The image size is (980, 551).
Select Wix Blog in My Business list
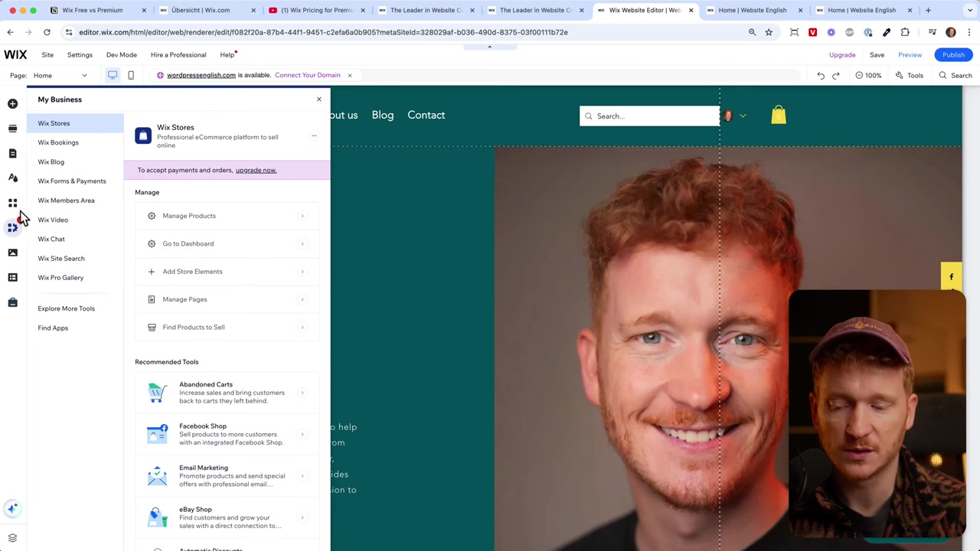pyautogui.click(x=51, y=162)
